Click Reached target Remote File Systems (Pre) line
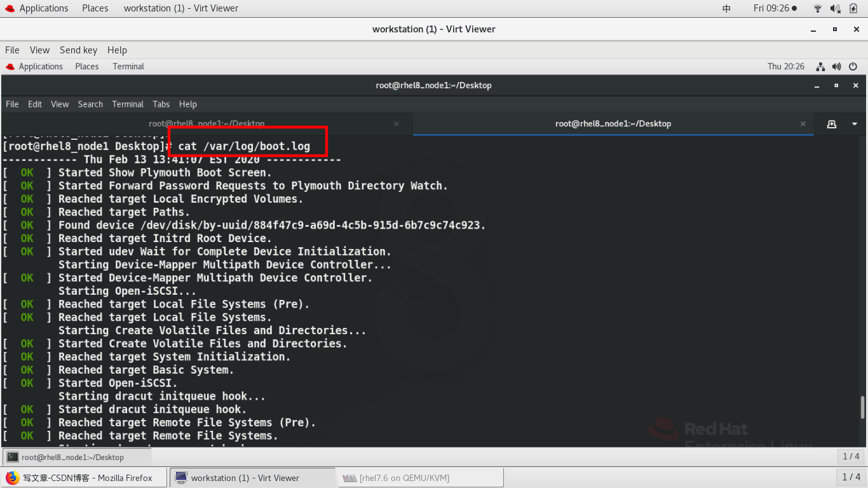868x488 pixels. pyautogui.click(x=187, y=423)
